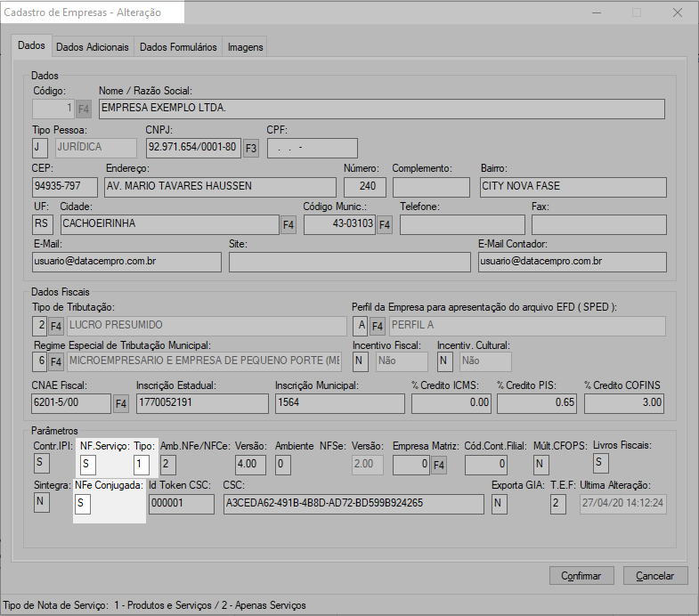Click the empty Fax field
Screen dimensions: 699x616
pyautogui.click(x=599, y=224)
